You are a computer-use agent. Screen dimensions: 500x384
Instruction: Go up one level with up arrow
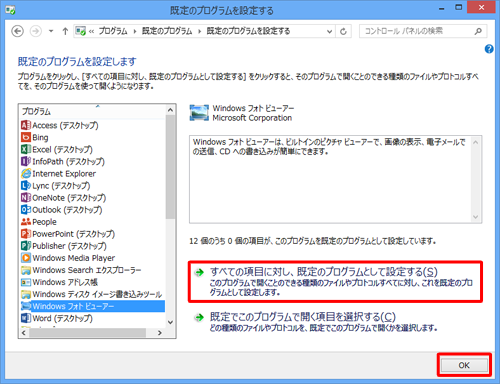click(65, 31)
